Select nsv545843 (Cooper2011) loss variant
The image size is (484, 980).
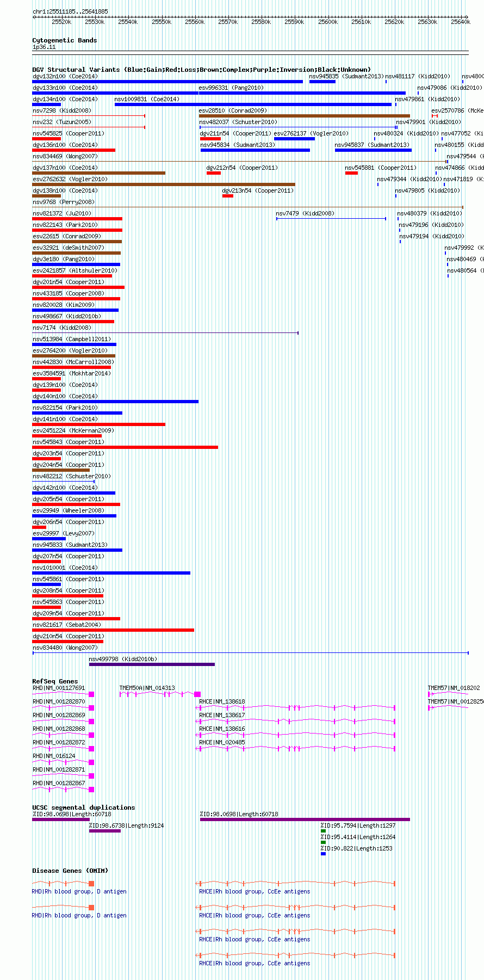tap(125, 447)
